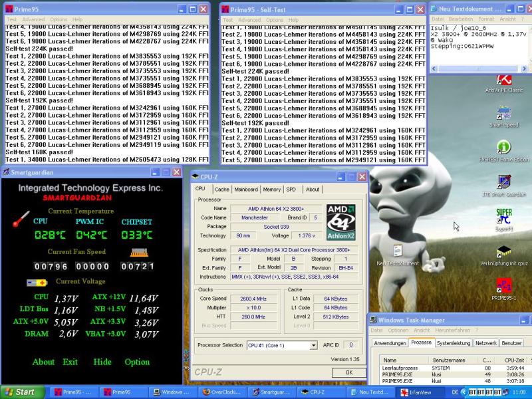532x399 pixels.
Task: Click the Smartguardian thermometer icon
Action: (x=21, y=219)
